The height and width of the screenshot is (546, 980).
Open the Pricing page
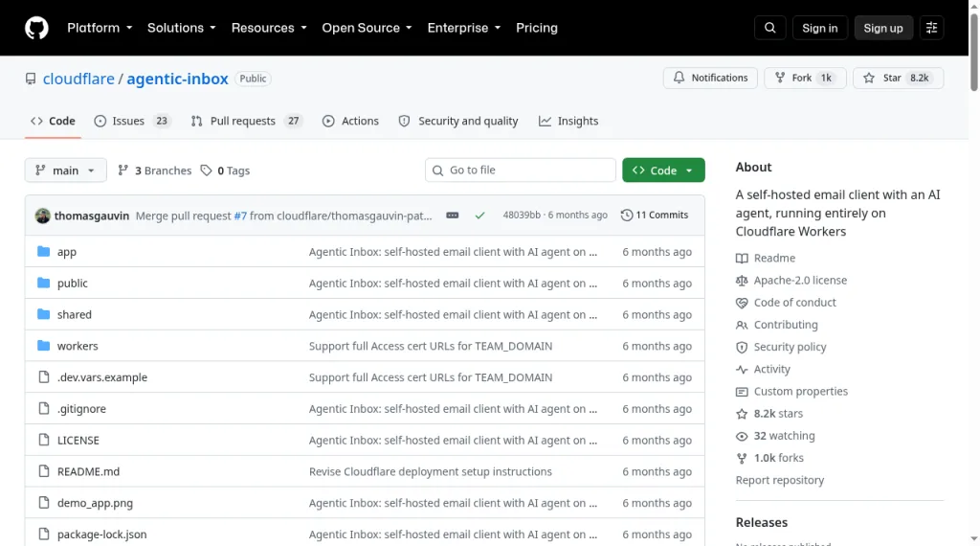pos(537,28)
